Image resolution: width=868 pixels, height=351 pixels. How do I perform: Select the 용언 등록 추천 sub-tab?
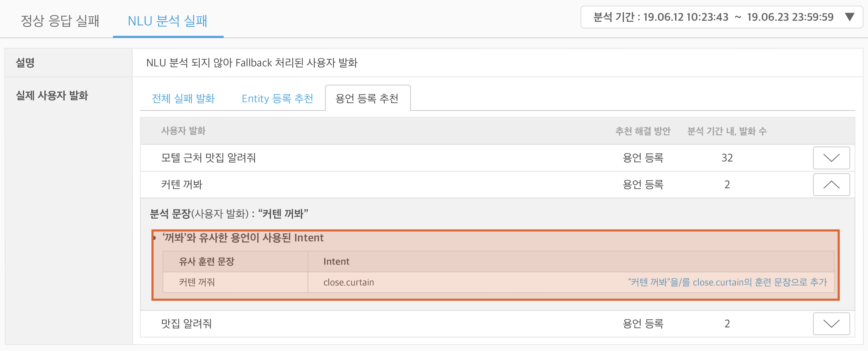pos(367,98)
